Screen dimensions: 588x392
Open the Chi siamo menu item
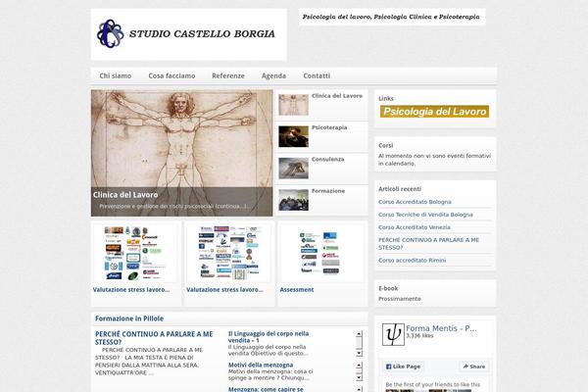(x=115, y=75)
